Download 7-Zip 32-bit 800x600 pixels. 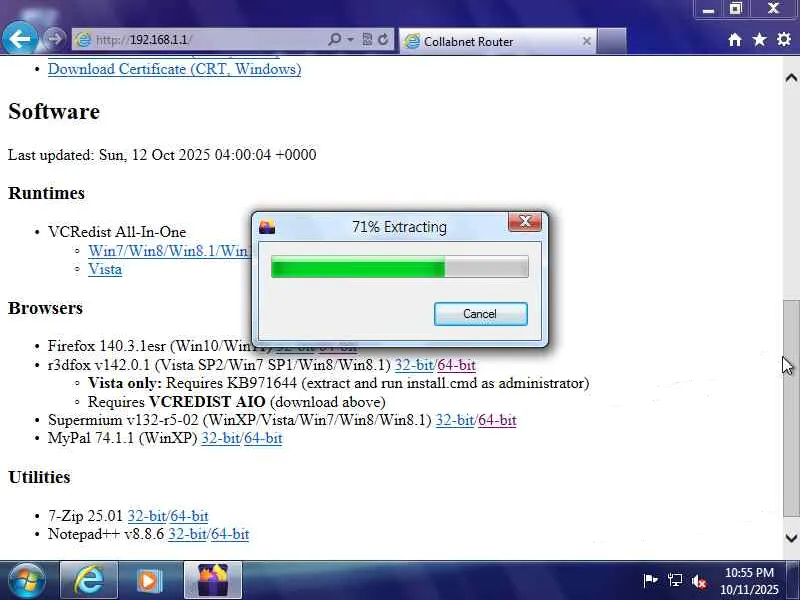pyautogui.click(x=146, y=516)
